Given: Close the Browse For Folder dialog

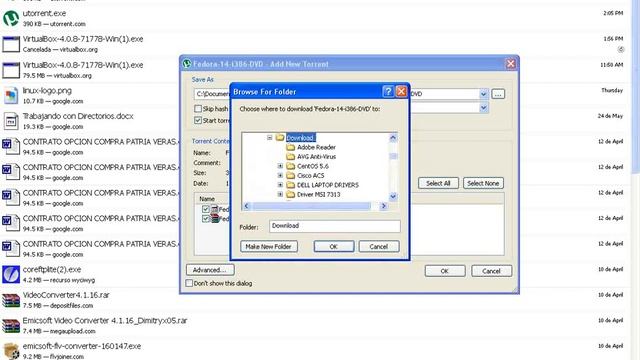Looking at the screenshot, I should [402, 91].
